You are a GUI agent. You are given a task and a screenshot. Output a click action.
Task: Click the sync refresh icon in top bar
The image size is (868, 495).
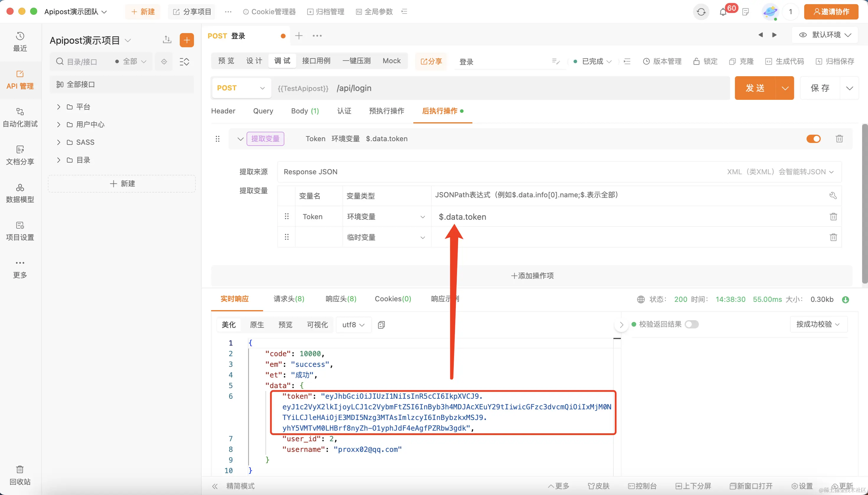click(x=701, y=12)
